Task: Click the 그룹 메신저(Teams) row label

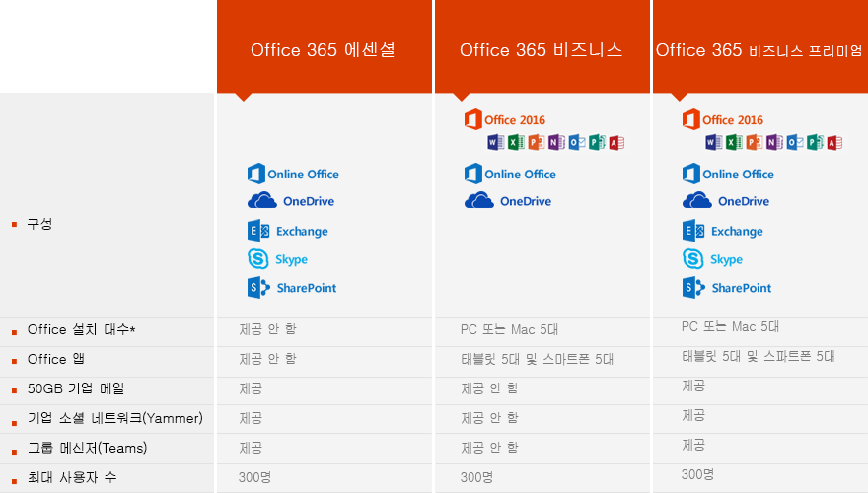Action: [x=88, y=448]
